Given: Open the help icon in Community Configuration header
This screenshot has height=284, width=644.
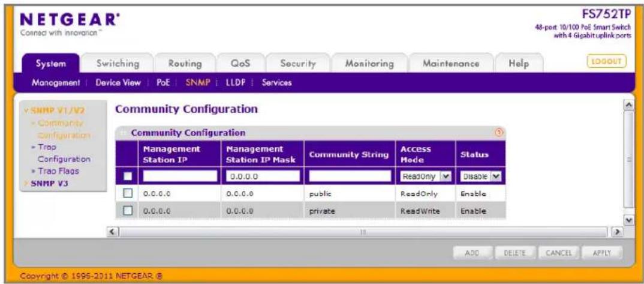Looking at the screenshot, I should [x=499, y=133].
